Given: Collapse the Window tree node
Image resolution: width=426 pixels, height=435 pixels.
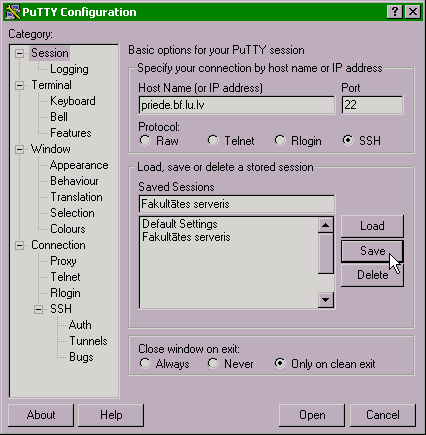Looking at the screenshot, I should click(19, 149).
